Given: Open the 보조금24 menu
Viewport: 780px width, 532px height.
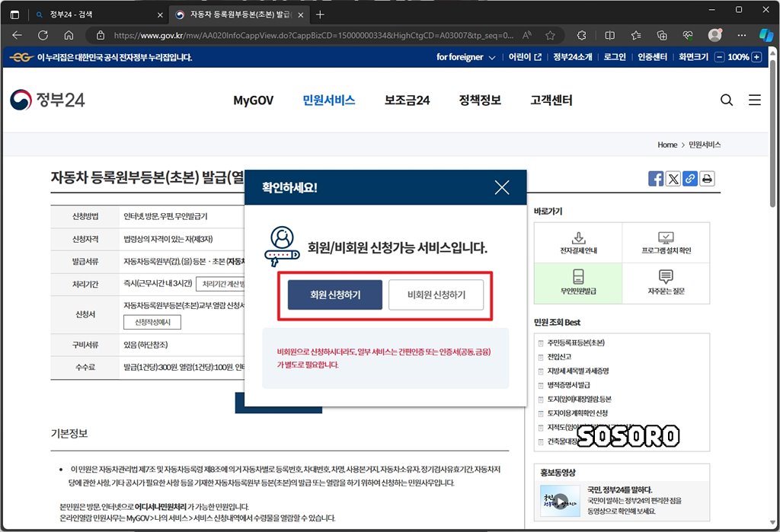Looking at the screenshot, I should pos(407,100).
